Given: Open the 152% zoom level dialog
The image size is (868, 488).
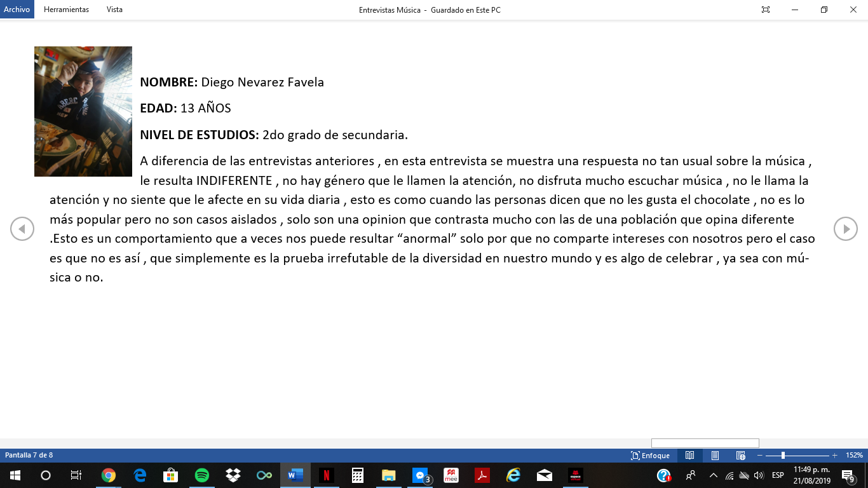Looking at the screenshot, I should (x=854, y=456).
